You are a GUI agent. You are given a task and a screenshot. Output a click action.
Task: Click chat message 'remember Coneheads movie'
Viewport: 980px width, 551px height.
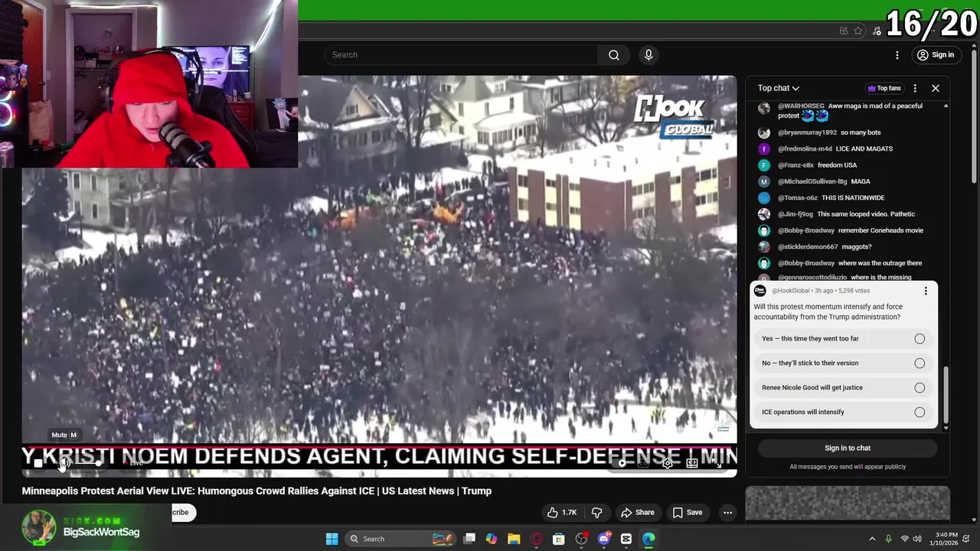880,230
